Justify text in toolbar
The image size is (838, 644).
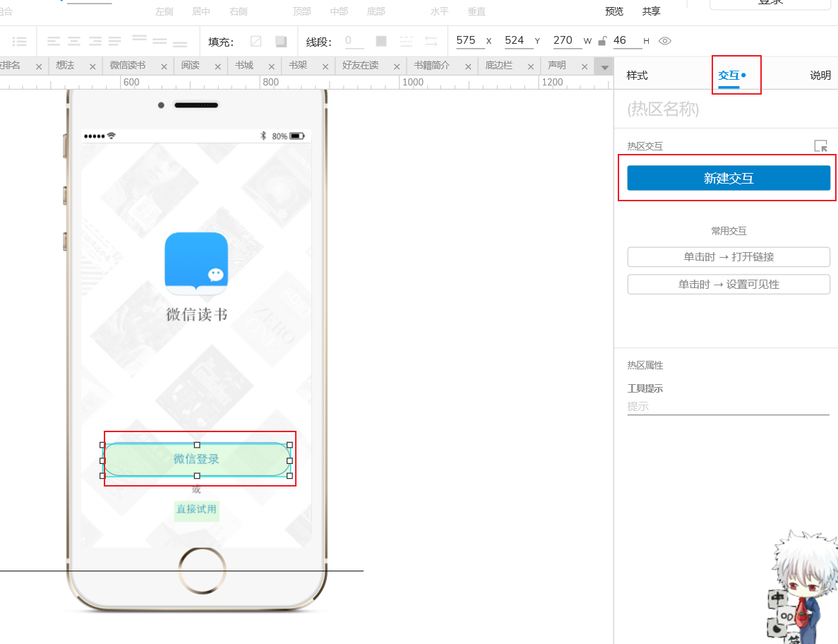tap(115, 41)
